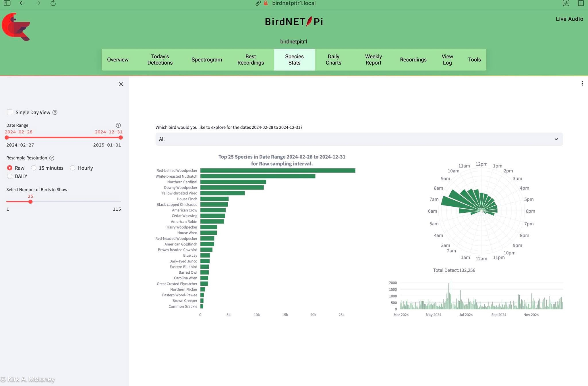Close the sidebar with X icon
Viewport: 588px width, 386px height.
tap(121, 84)
